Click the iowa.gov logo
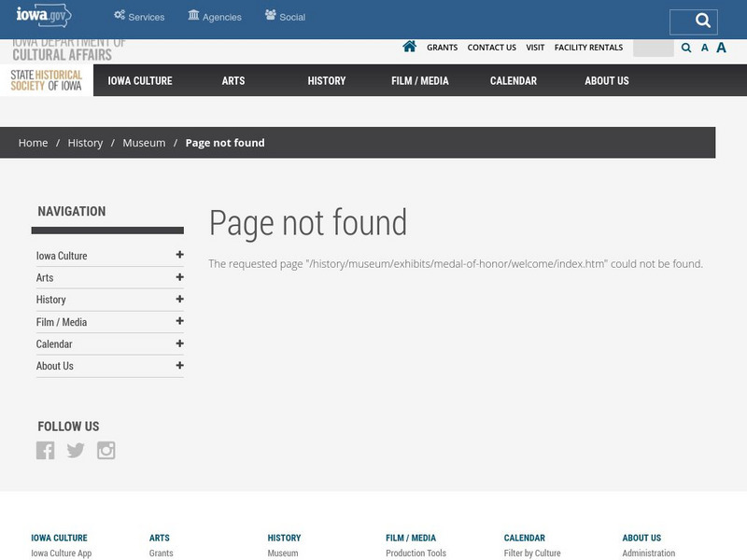Screen dimensions: 747x560 (x=44, y=15)
